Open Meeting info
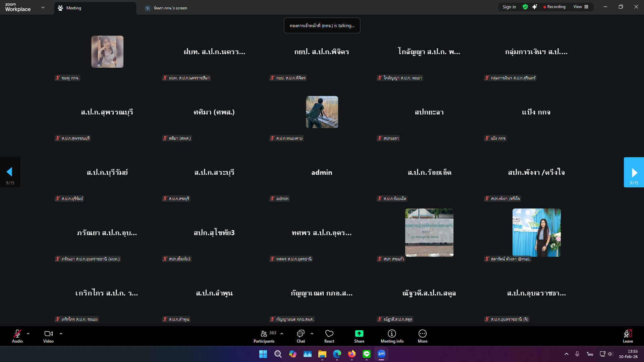Image resolution: width=644 pixels, height=362 pixels. click(x=392, y=334)
